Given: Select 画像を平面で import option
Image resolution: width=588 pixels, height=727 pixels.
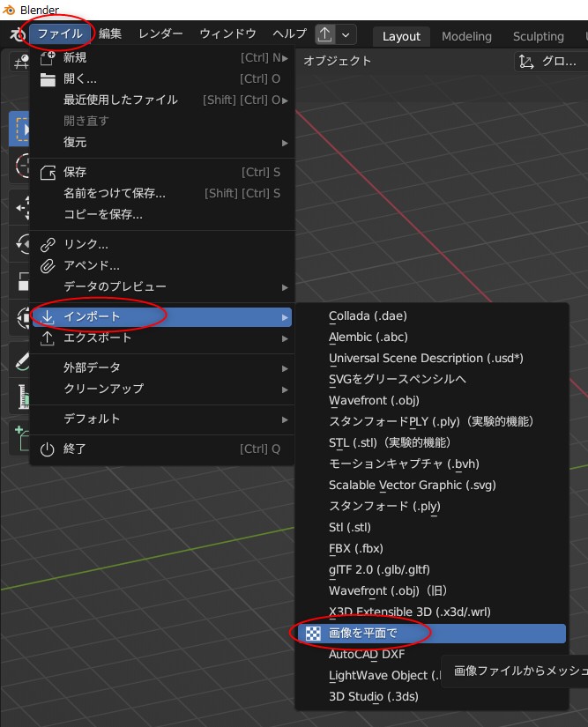Looking at the screenshot, I should pos(432,634).
